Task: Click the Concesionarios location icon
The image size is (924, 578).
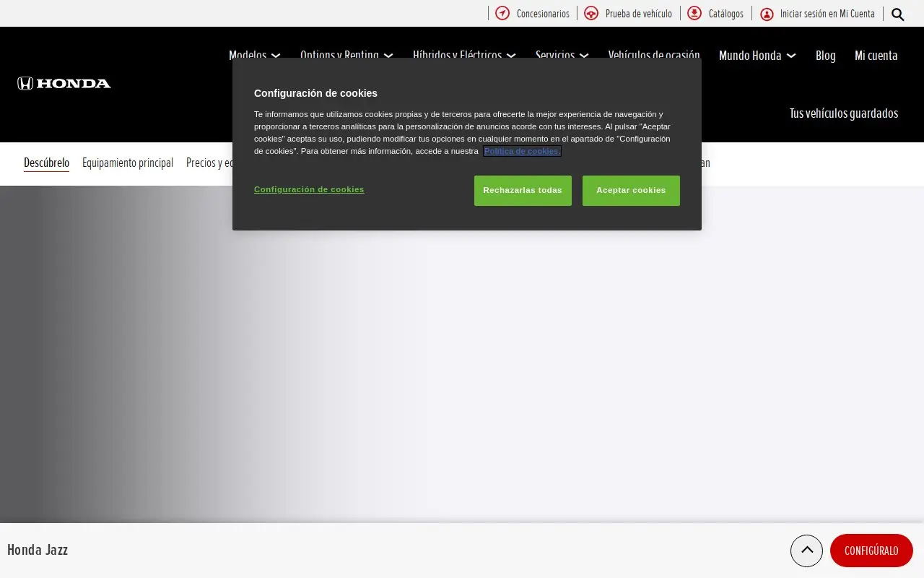Action: 502,13
